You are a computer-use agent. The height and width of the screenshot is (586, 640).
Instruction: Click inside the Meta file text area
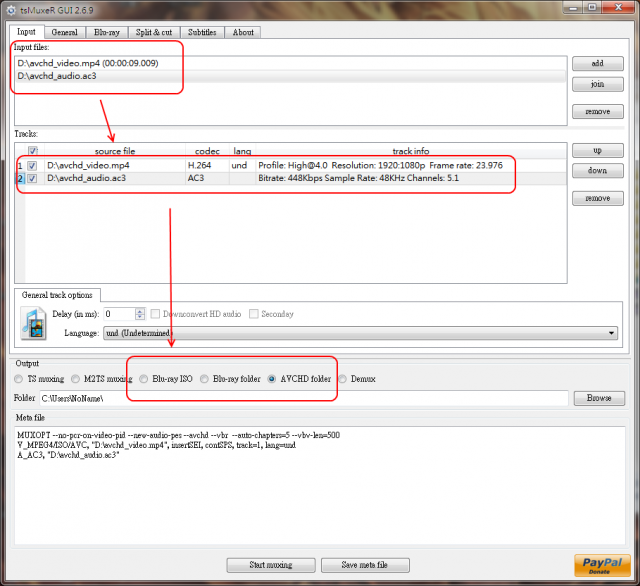[x=320, y=486]
